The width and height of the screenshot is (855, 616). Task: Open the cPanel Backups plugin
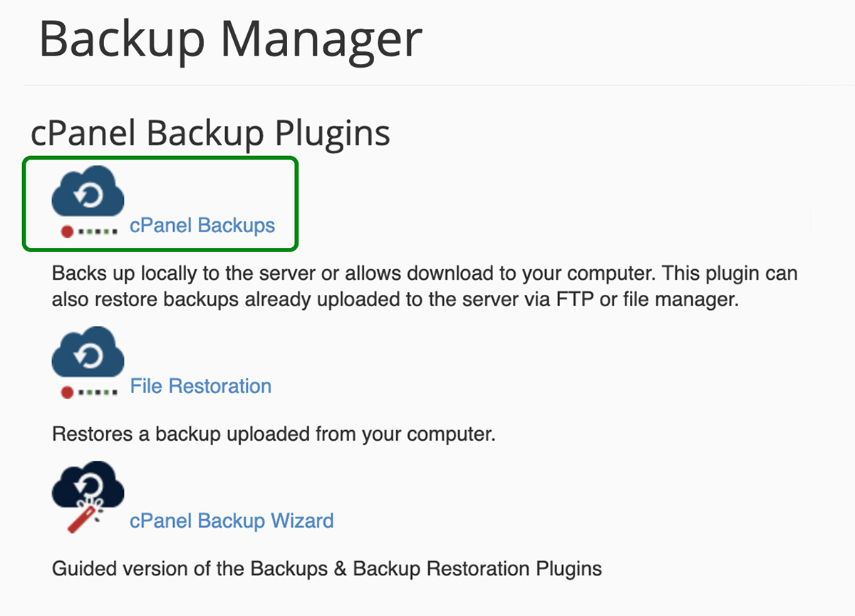(202, 224)
